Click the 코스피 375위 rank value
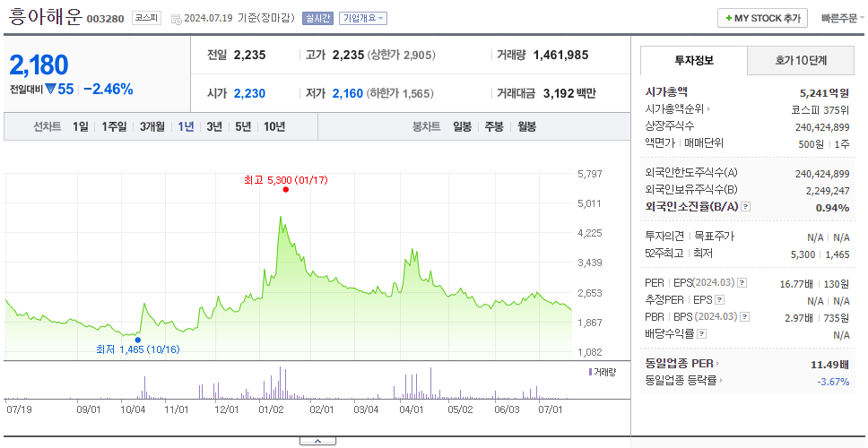Screen dimensions: 868x448 [821, 109]
